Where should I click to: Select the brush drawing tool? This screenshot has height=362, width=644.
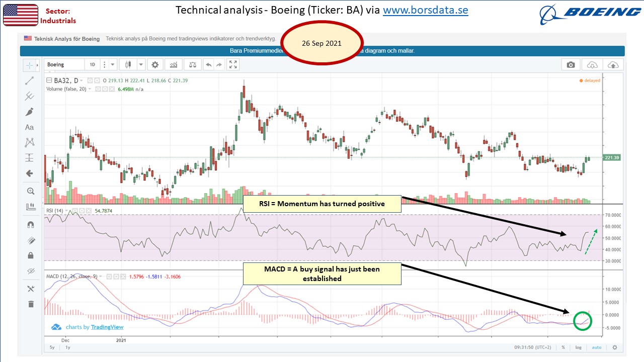30,112
